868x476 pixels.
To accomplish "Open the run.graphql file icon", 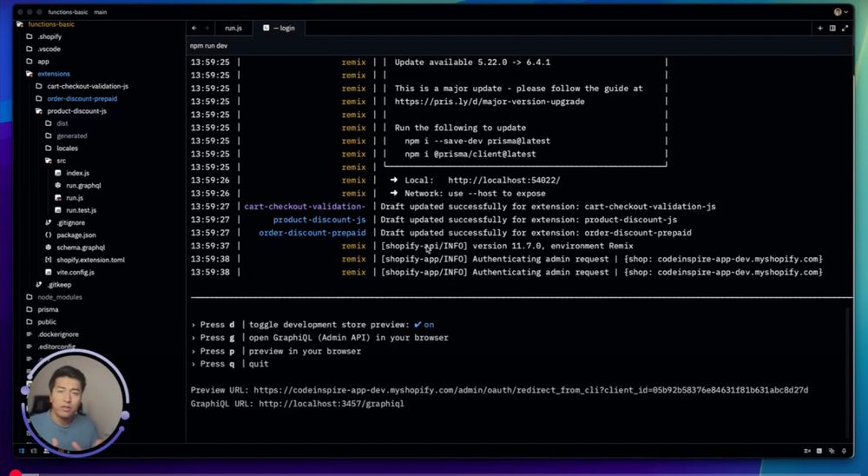I will tap(58, 185).
